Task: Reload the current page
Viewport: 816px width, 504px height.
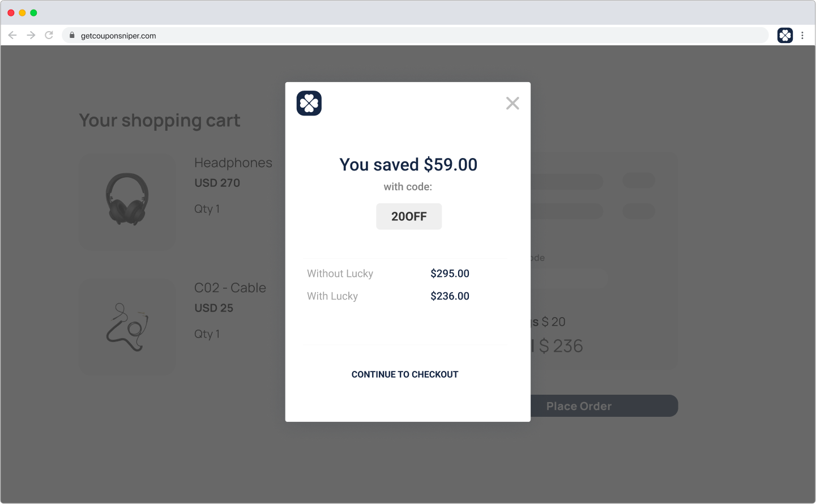Action: [x=49, y=35]
